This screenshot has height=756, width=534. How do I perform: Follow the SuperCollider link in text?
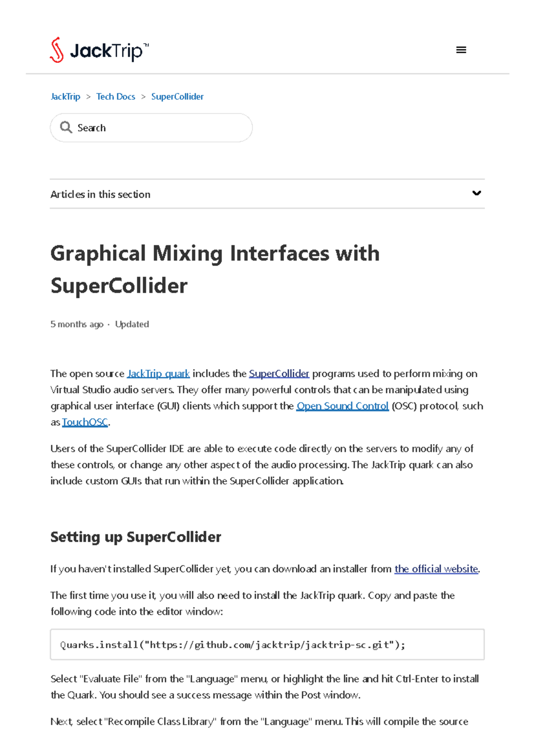(279, 374)
